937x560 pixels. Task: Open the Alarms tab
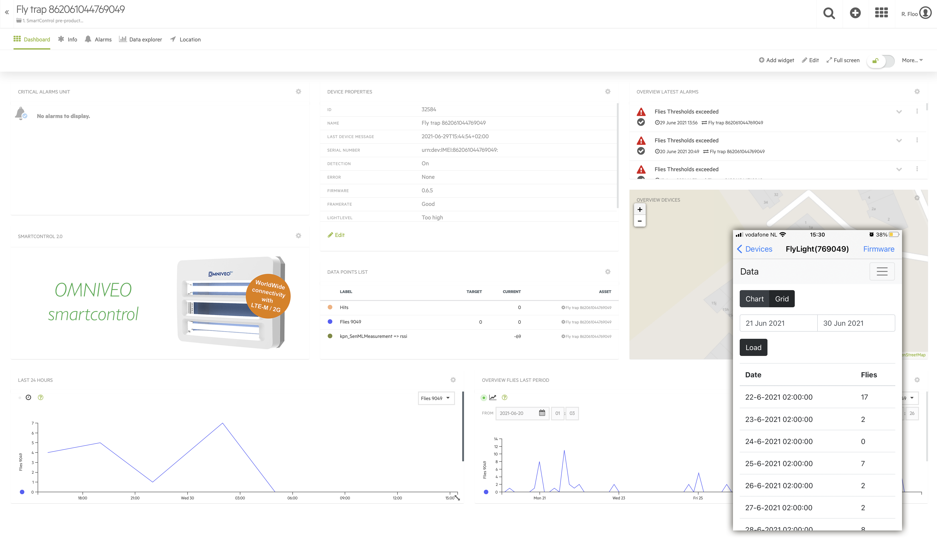[x=98, y=39]
